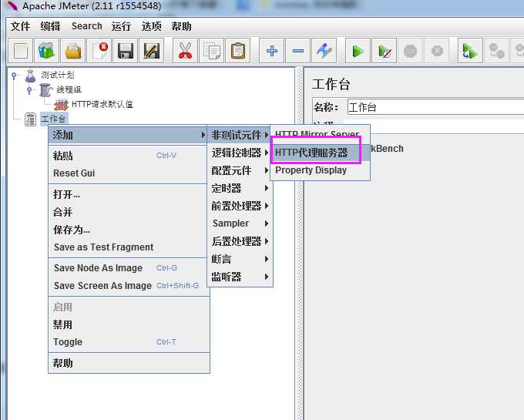The image size is (524, 420).
Task: Expand the 监听器 submenu
Action: pos(240,277)
